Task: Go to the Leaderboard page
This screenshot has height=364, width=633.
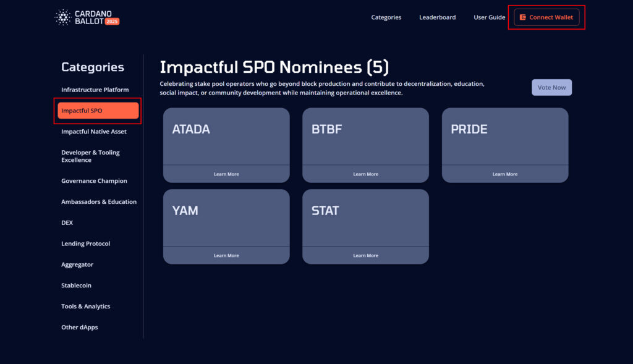Action: [x=437, y=17]
